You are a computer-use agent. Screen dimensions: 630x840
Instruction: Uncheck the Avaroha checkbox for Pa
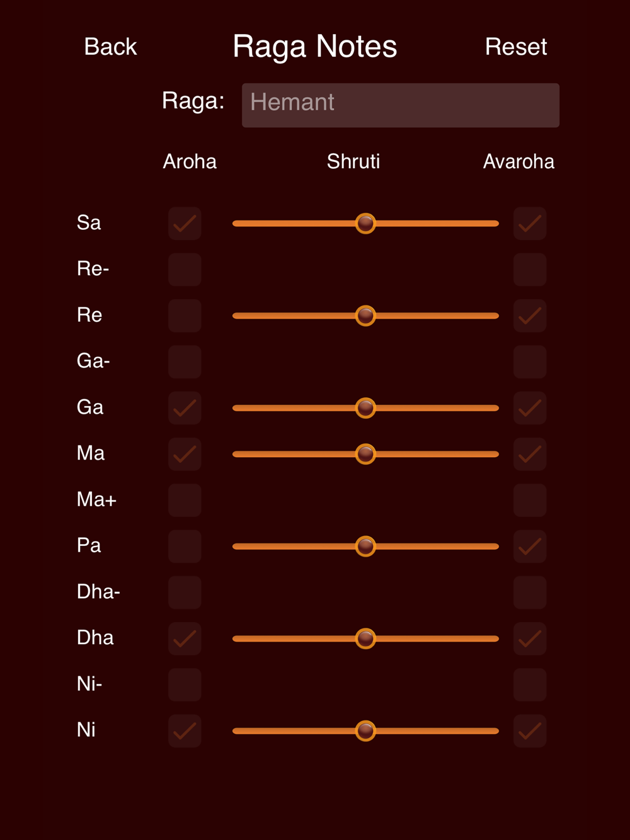click(530, 547)
